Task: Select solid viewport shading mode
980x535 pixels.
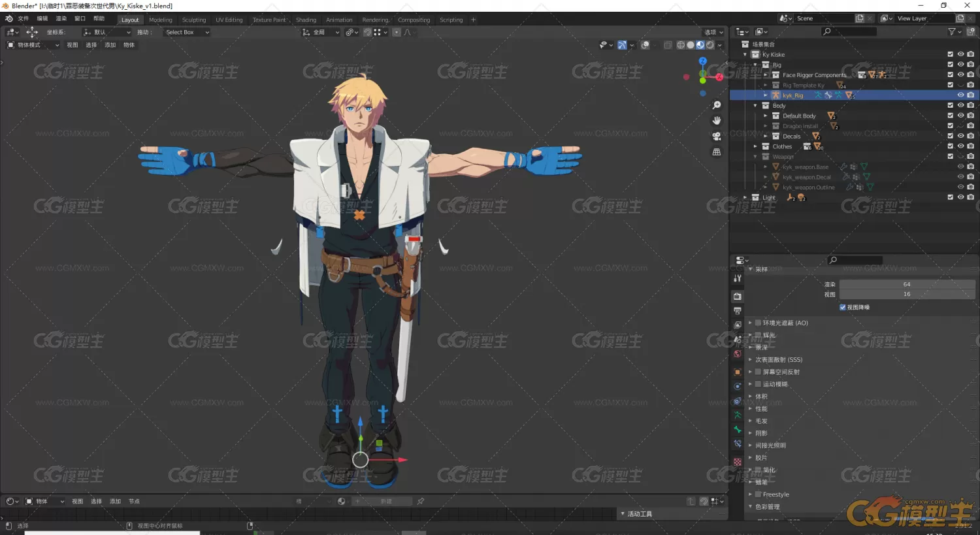Action: (x=691, y=45)
